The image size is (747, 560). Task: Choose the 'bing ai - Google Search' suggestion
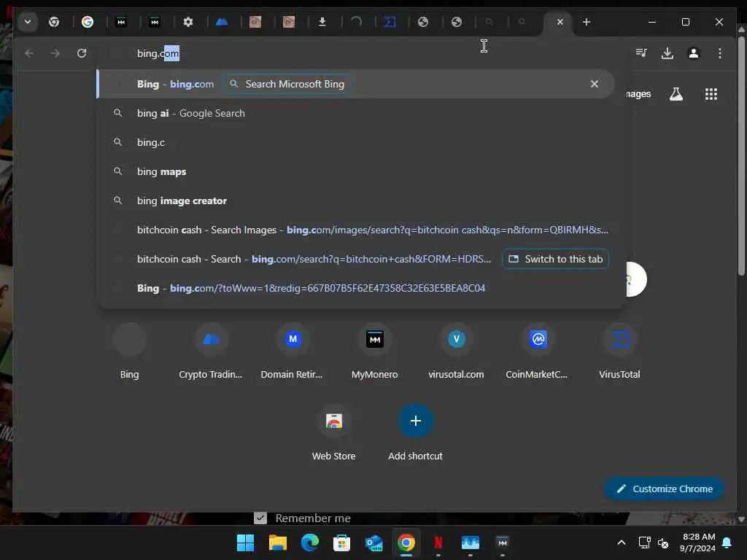(x=355, y=113)
